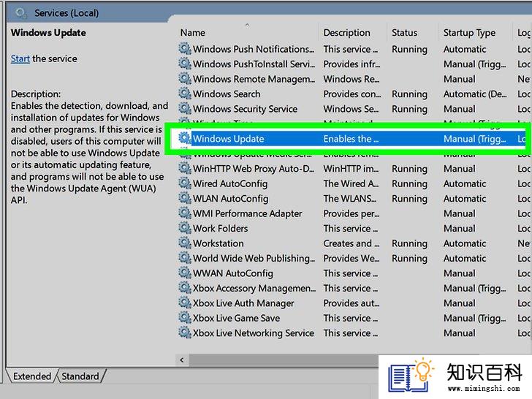Select Windows Push Notifications service name
Screen dimensions: 532x399
tap(254, 49)
